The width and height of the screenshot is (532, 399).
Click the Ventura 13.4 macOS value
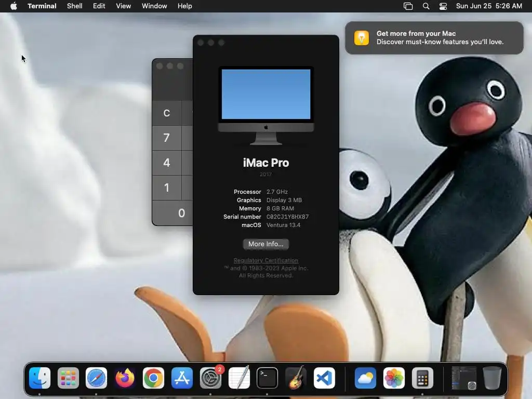click(x=283, y=225)
